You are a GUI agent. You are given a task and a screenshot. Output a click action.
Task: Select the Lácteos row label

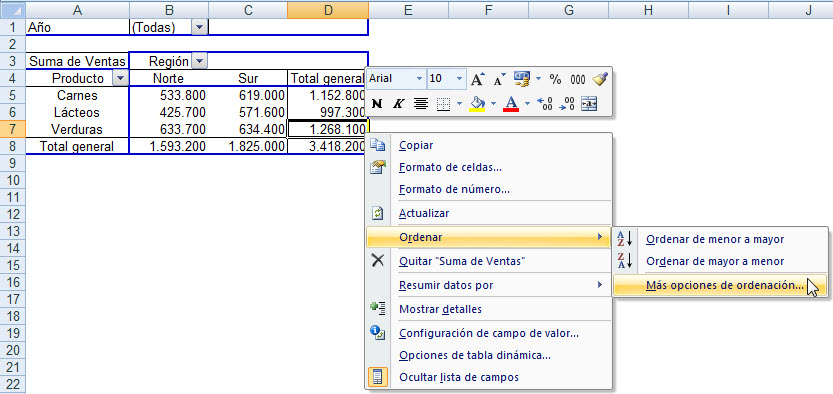pos(78,113)
